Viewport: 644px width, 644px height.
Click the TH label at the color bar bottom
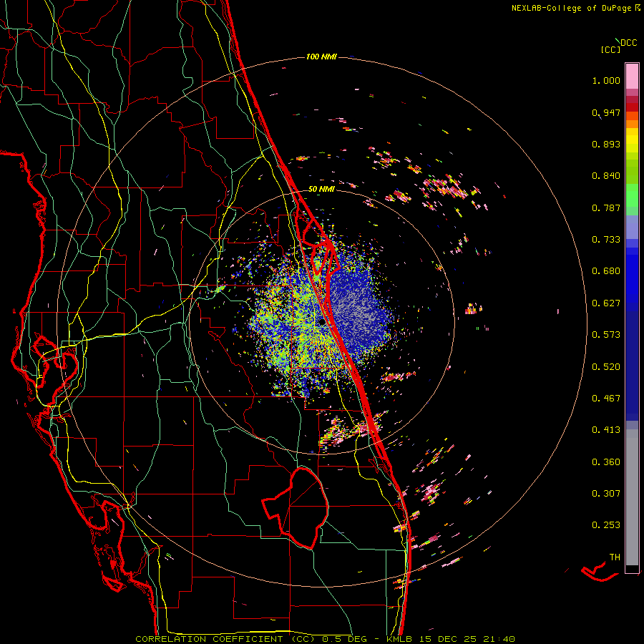click(615, 557)
